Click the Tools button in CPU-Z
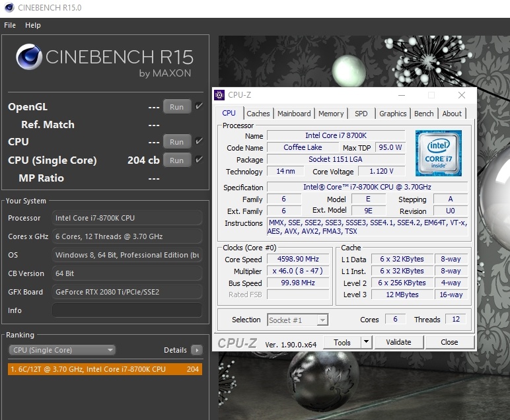Screen dimensions: 510x420 coord(342,342)
